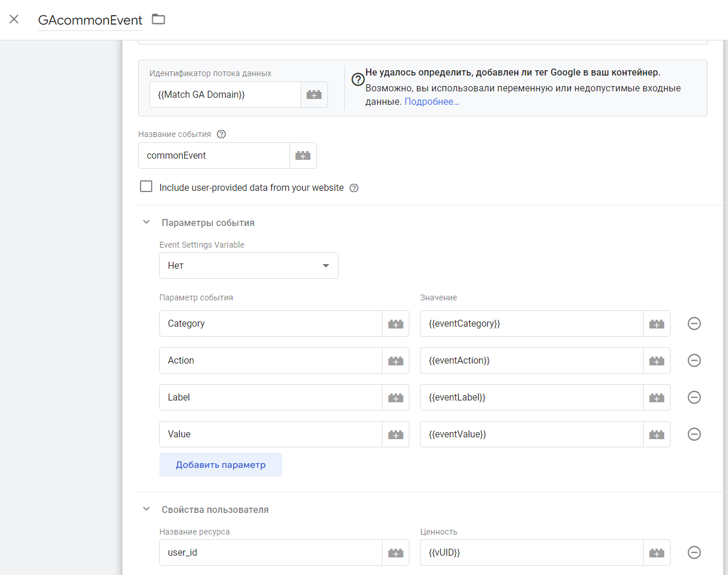728x575 pixels.
Task: Remove the Action parameter row
Action: (694, 361)
